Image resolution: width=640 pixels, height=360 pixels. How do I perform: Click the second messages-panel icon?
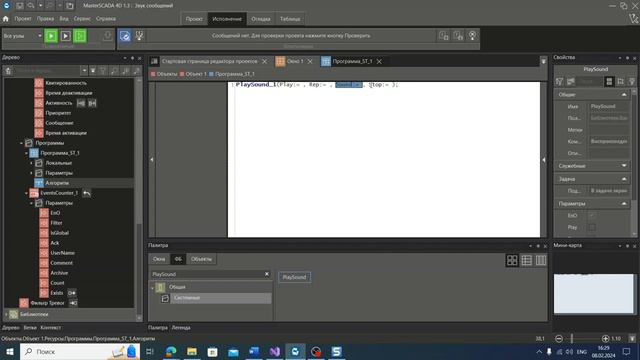coord(458,36)
